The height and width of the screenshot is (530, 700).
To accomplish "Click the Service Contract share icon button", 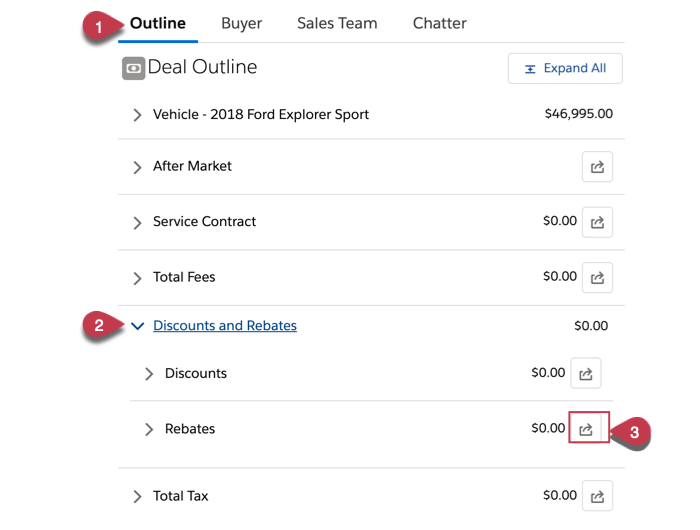I will coord(597,222).
